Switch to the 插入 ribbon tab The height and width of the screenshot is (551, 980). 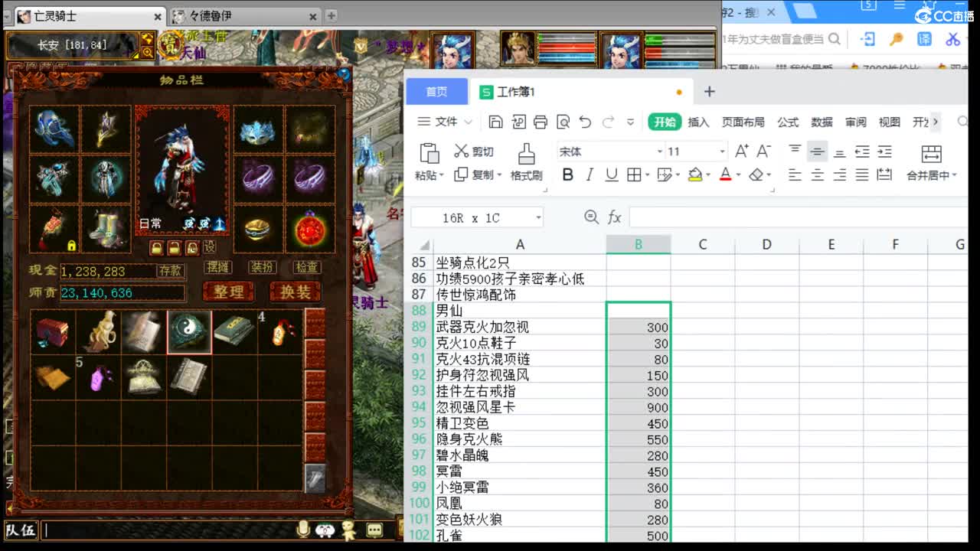(698, 122)
